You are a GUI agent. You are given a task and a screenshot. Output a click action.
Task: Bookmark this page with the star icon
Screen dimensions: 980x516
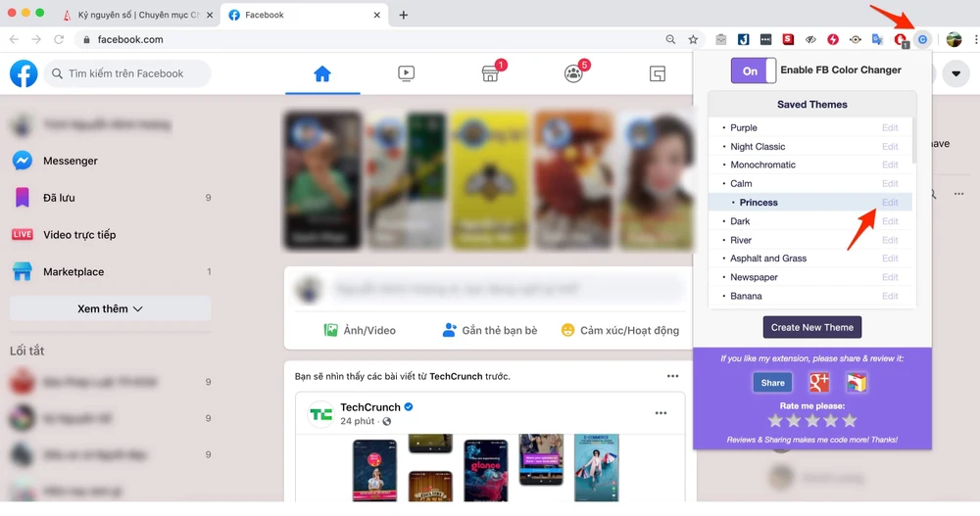click(x=693, y=39)
